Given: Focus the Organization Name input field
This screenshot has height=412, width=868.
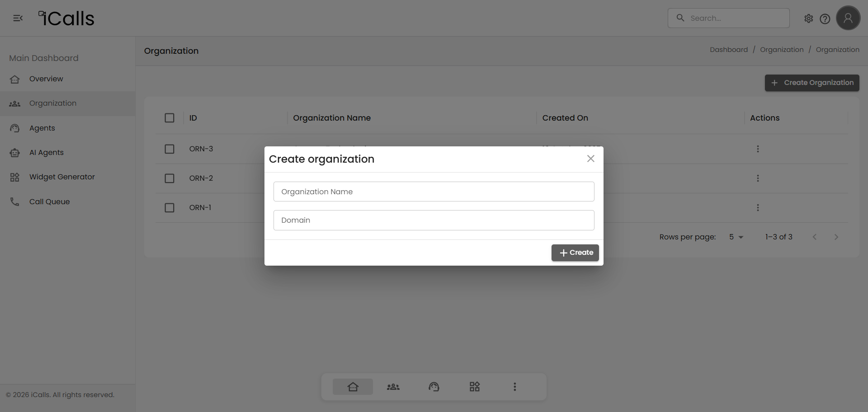Looking at the screenshot, I should [434, 192].
